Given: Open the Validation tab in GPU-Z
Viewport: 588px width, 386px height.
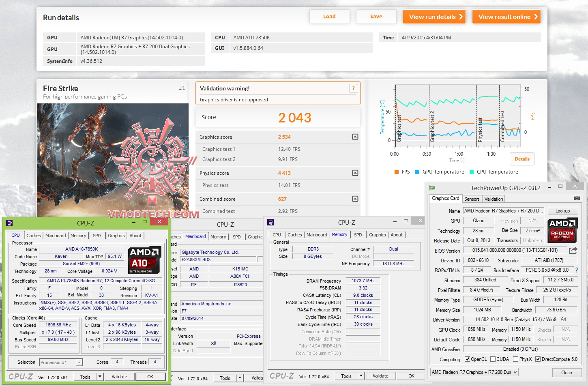Looking at the screenshot, I should [494, 199].
